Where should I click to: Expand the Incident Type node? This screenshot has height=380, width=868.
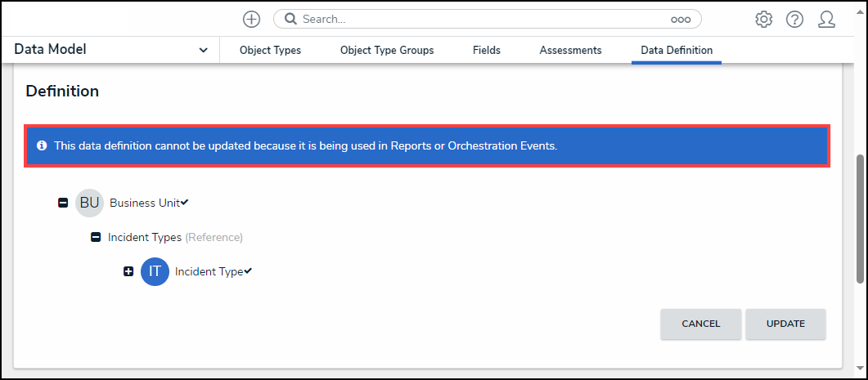pyautogui.click(x=128, y=271)
